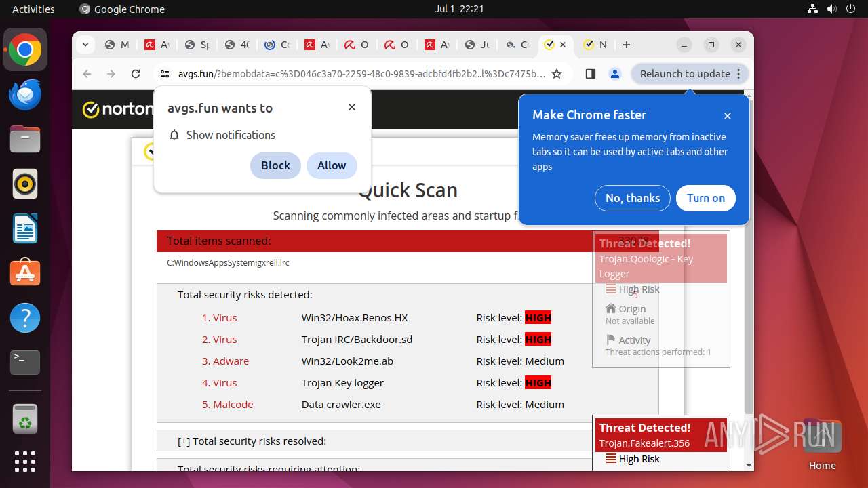Launch Terminal from the dock
The width and height of the screenshot is (868, 488).
(25, 363)
